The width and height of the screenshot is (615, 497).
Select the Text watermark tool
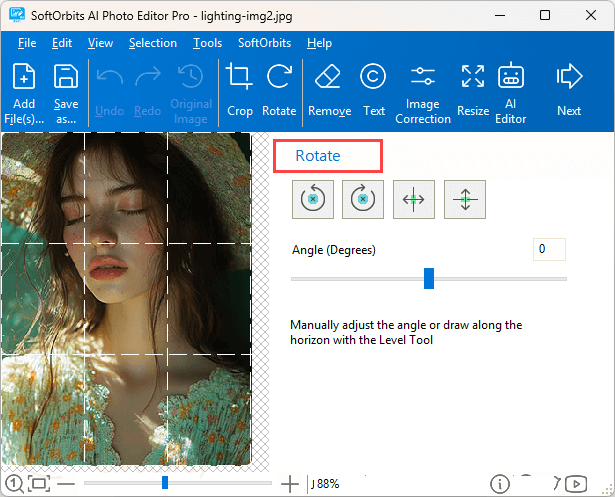pos(373,88)
